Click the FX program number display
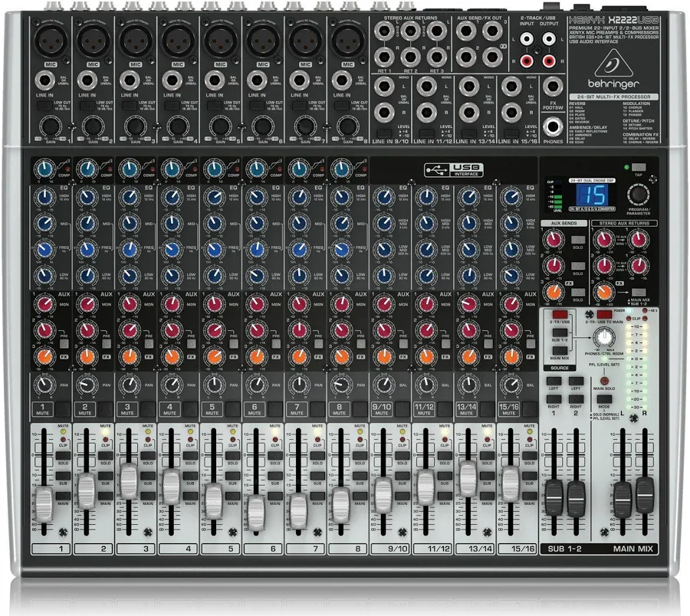This screenshot has width=690, height=616. (x=577, y=195)
